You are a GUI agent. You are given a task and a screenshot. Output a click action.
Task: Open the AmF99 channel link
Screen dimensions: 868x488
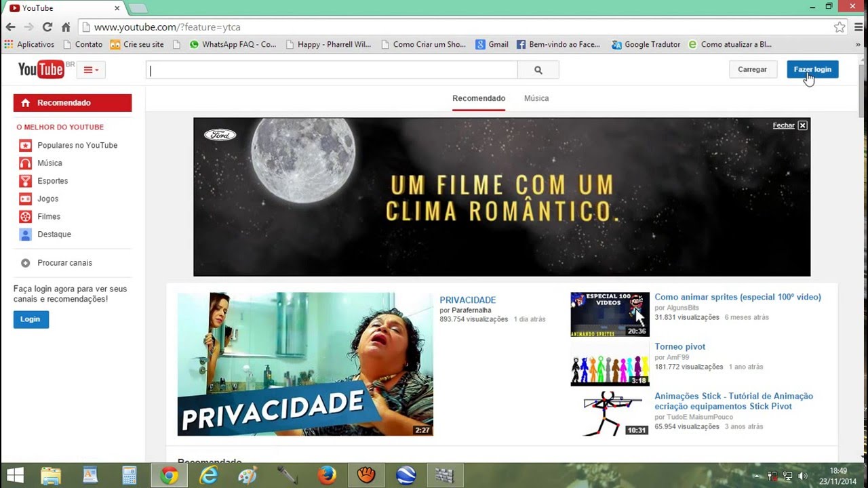pyautogui.click(x=678, y=357)
